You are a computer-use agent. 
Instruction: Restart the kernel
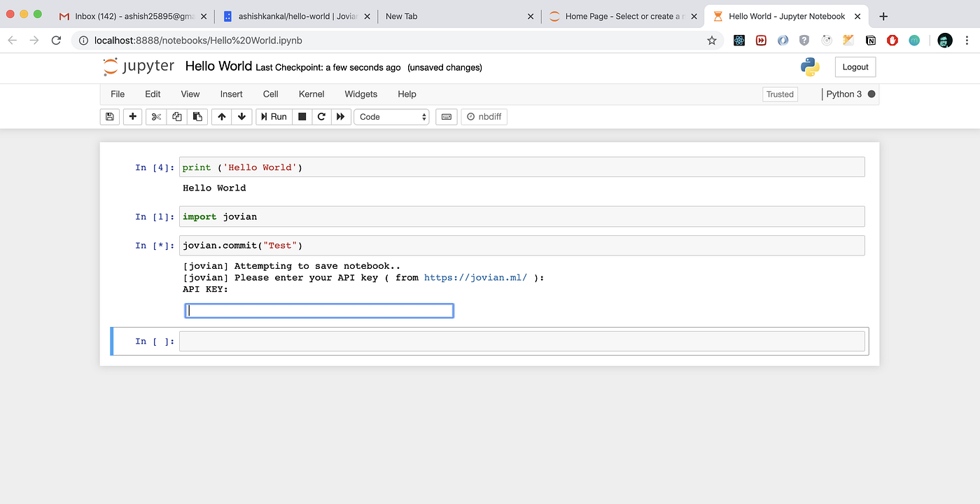tap(321, 116)
